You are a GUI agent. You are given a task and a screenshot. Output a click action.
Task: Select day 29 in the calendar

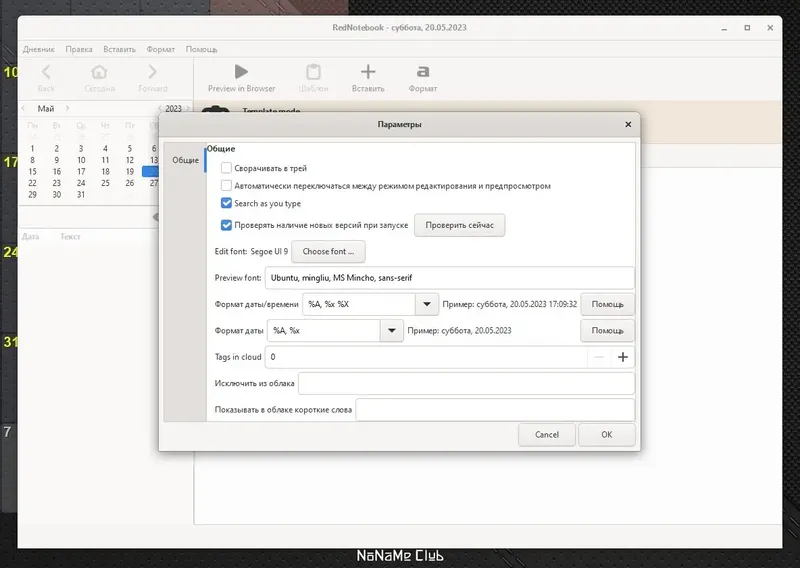click(x=32, y=194)
